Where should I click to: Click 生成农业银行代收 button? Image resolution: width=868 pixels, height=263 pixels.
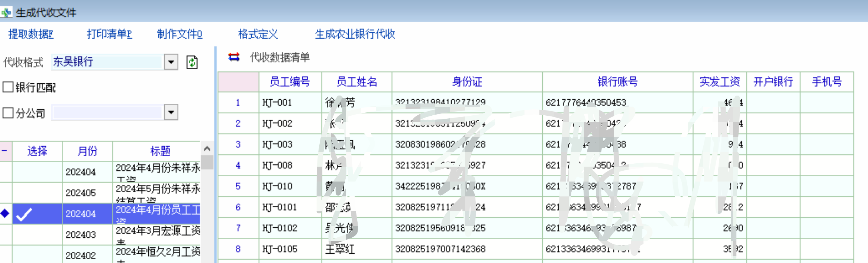coord(355,34)
